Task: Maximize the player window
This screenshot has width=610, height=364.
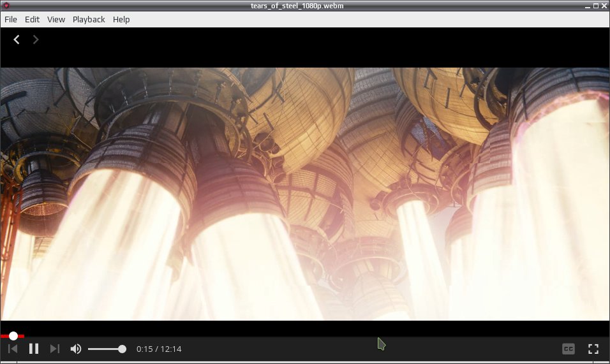Action: pos(595,6)
